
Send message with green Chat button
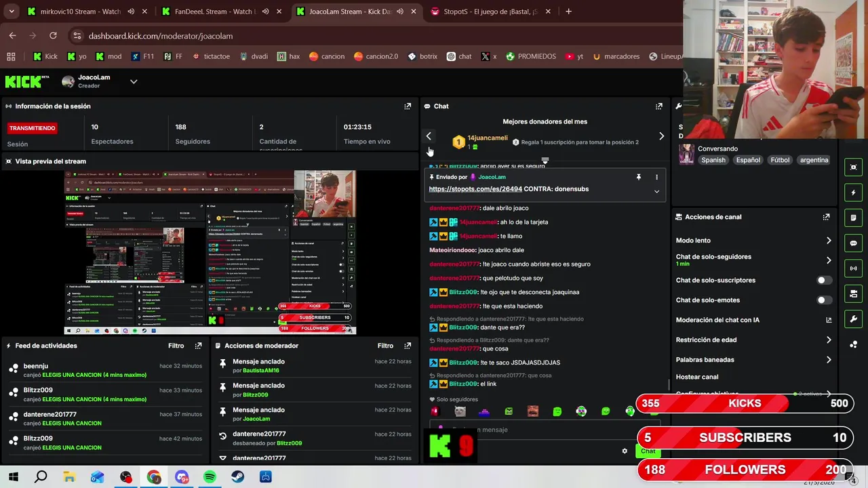648,451
